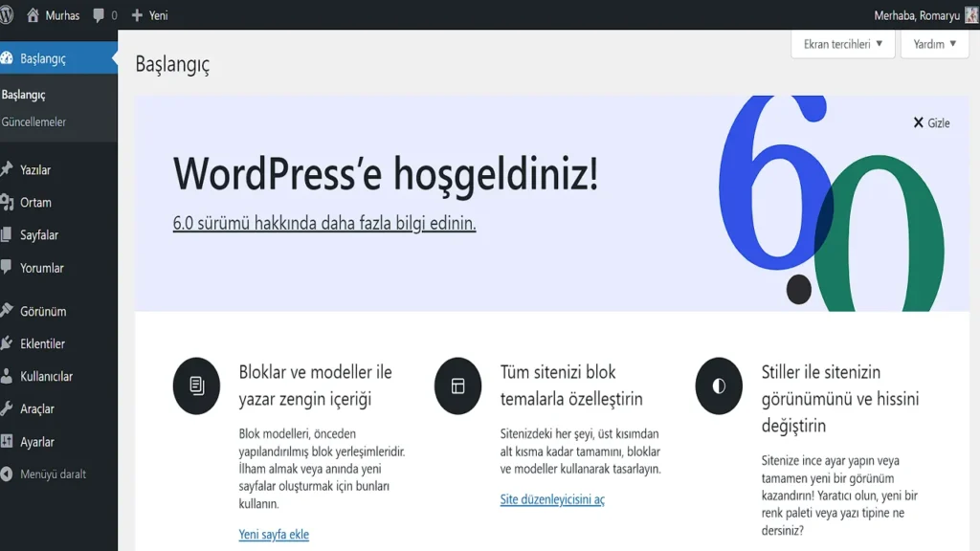This screenshot has height=551, width=980.
Task: Expand the Ekran tercihleri dropdown
Action: (842, 44)
